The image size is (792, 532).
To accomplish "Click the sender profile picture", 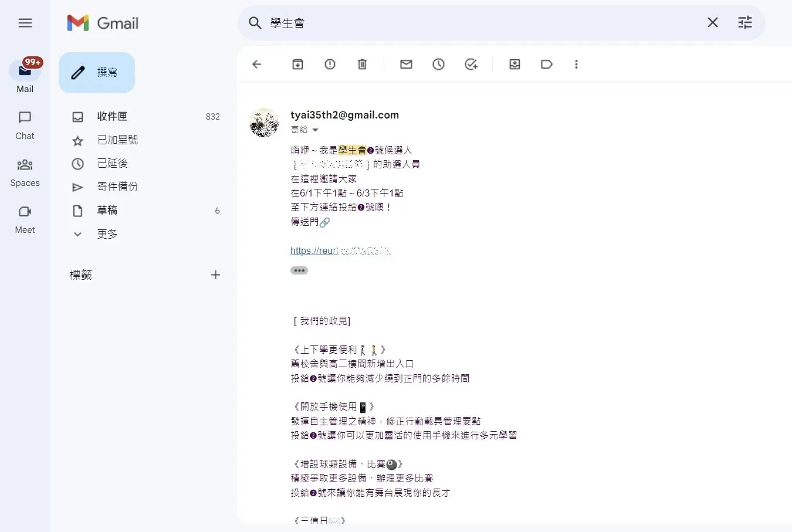I will click(x=264, y=122).
